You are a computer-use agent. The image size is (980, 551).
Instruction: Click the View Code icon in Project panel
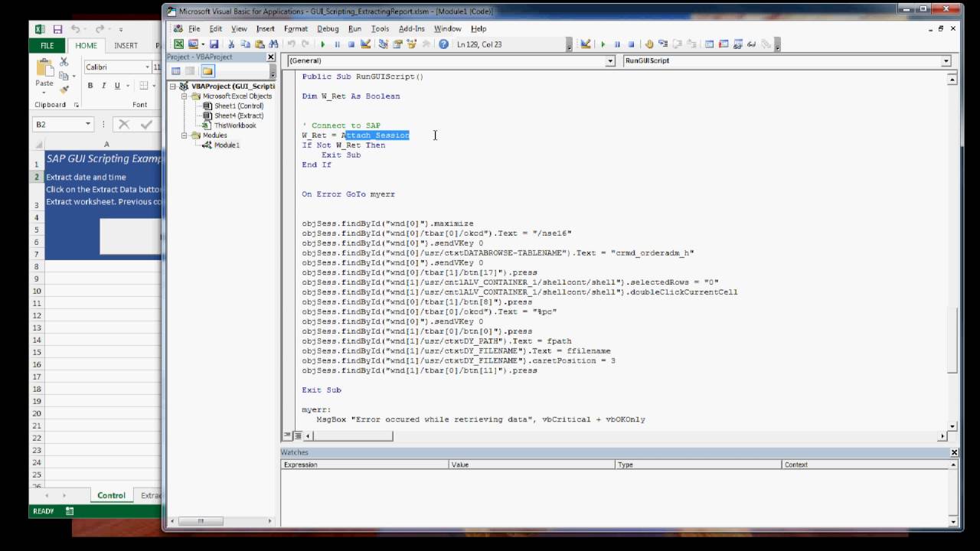(177, 71)
